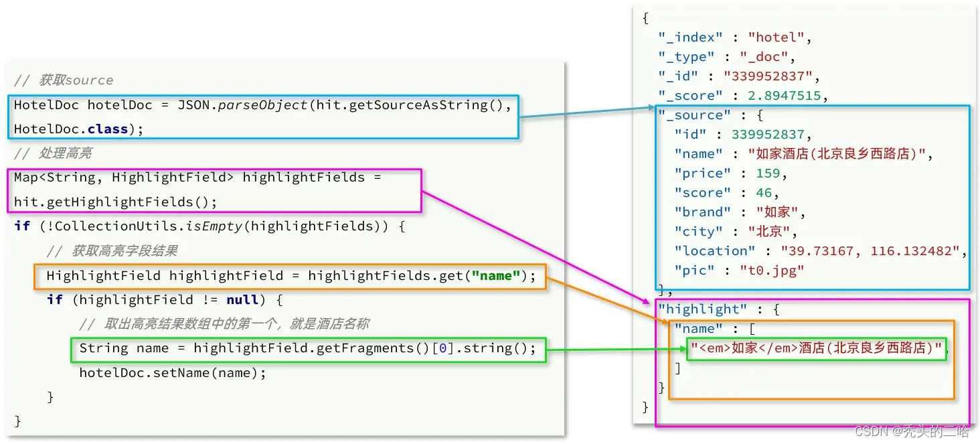980x444 pixels.
Task: Click the JSON '"_id" : "339952837"' line
Action: click(x=739, y=76)
